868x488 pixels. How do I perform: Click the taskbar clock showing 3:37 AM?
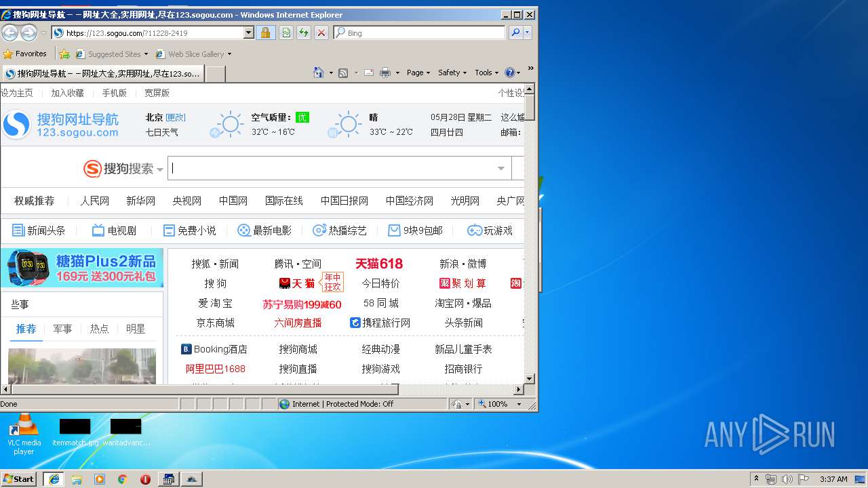(x=833, y=479)
